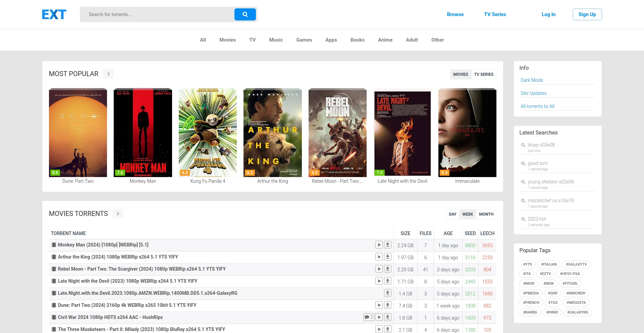Viewport: 644px width, 333px height.
Task: Play stream for Monkey Man 1080p WEBRip
Action: tap(379, 245)
